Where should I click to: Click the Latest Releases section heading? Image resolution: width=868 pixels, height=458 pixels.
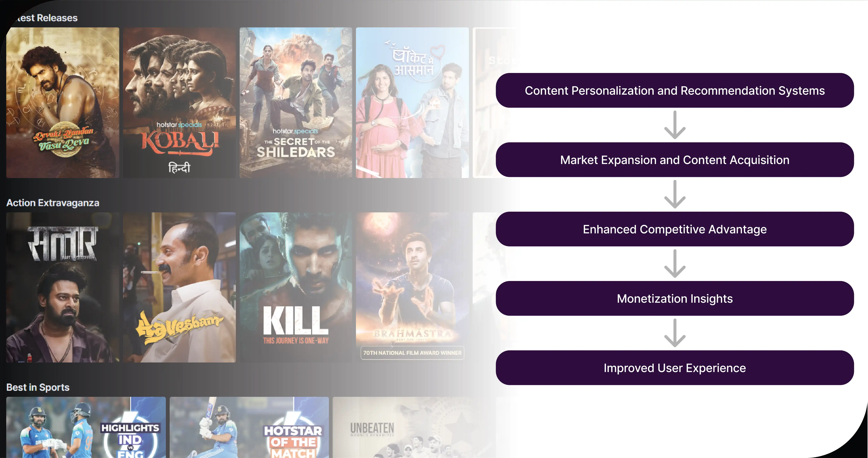click(46, 18)
